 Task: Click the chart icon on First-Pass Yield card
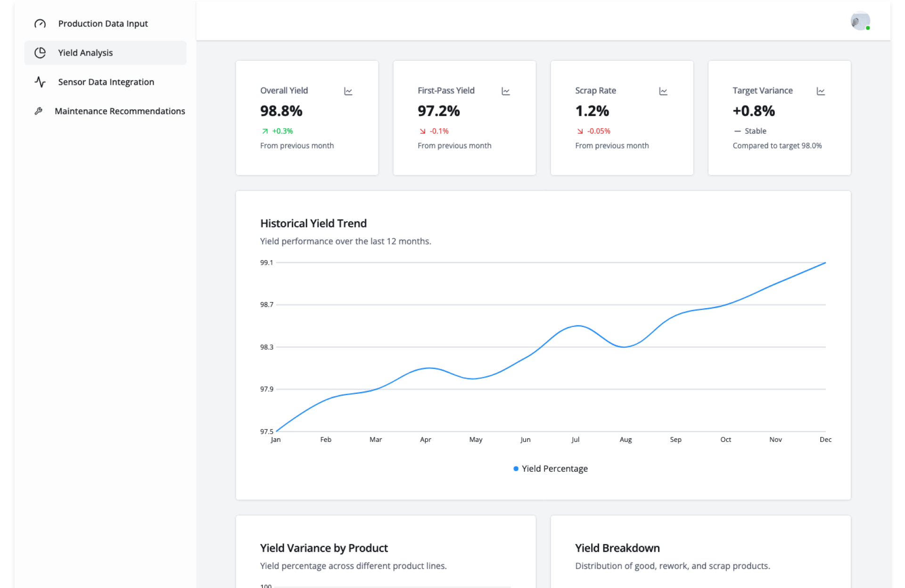coord(506,91)
